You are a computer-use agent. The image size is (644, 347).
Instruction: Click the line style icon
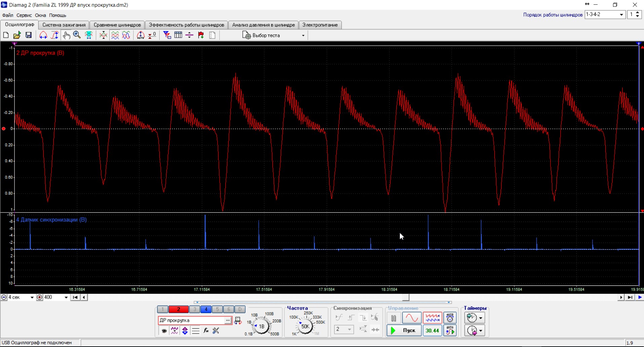click(195, 331)
